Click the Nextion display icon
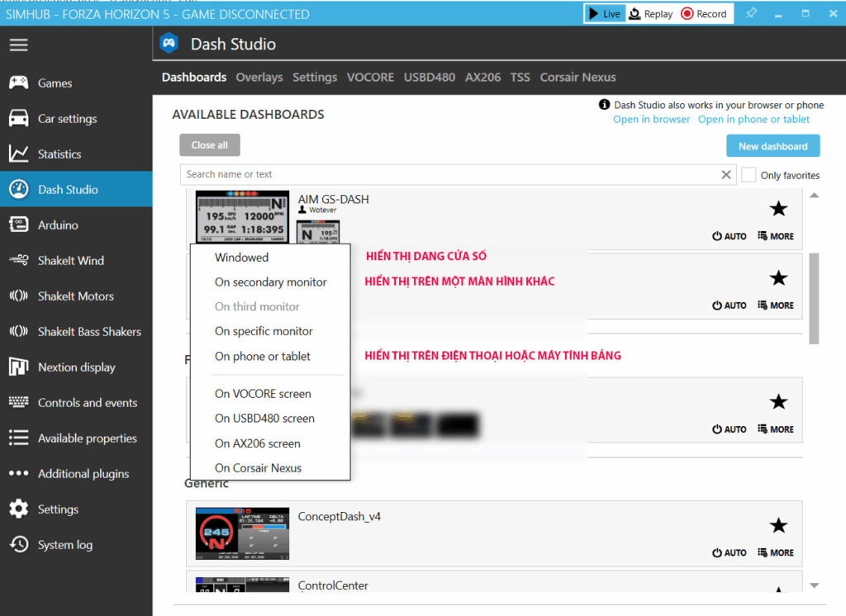Screen dimensions: 846x616 pyautogui.click(x=19, y=367)
